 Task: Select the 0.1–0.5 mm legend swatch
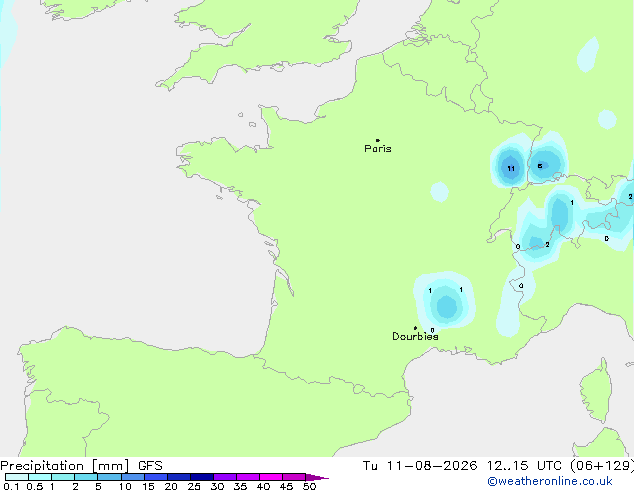coord(17,477)
